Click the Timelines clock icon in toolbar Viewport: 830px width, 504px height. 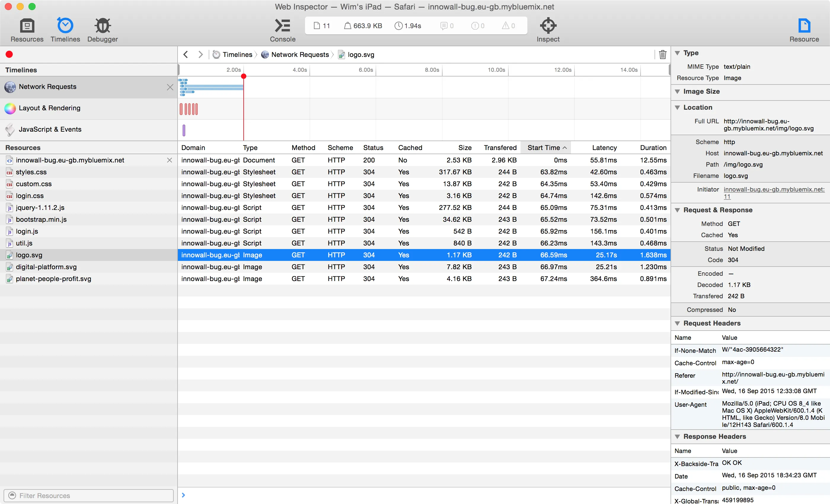[x=65, y=25]
